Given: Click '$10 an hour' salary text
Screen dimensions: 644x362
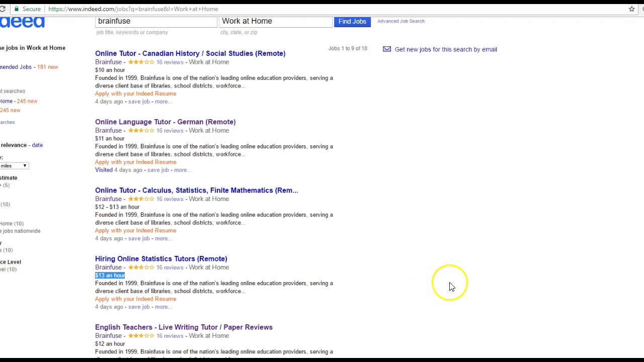Looking at the screenshot, I should click(110, 70).
